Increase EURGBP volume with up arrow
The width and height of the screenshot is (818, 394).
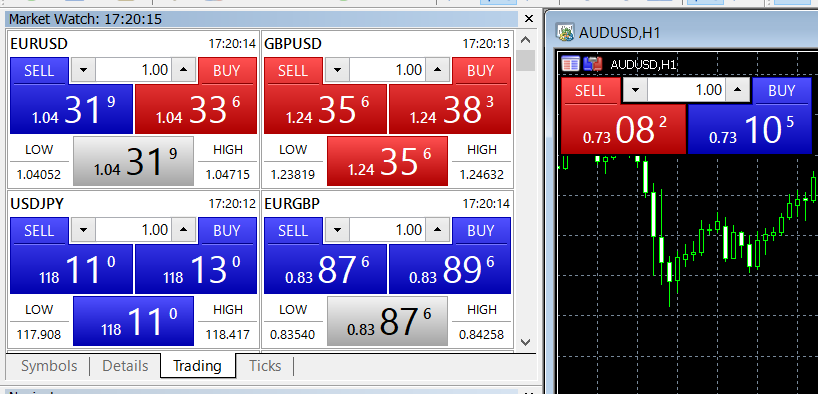tap(438, 230)
